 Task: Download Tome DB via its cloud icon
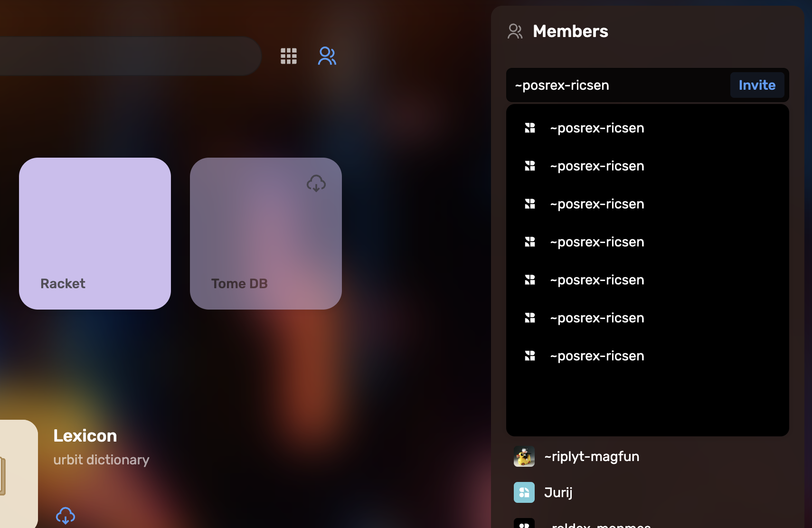click(x=317, y=184)
